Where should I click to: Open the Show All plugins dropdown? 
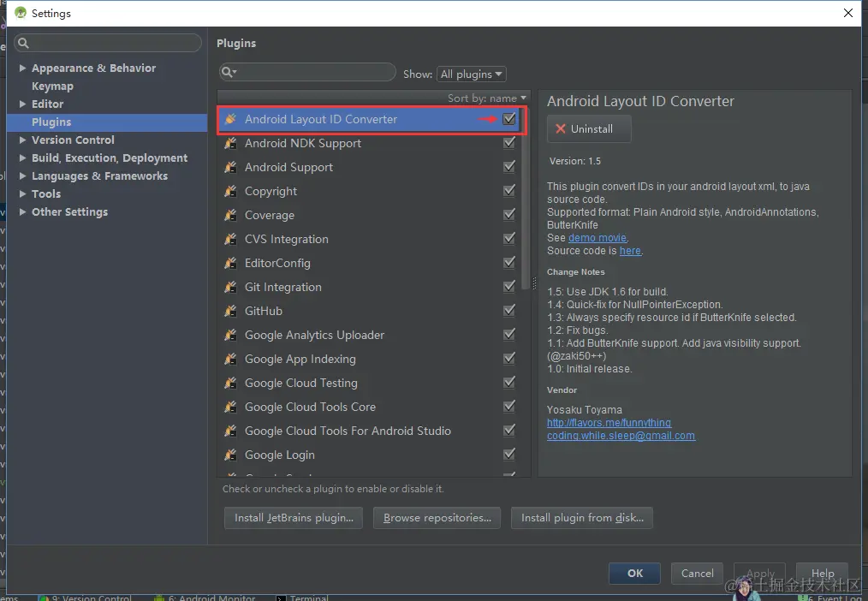point(471,74)
